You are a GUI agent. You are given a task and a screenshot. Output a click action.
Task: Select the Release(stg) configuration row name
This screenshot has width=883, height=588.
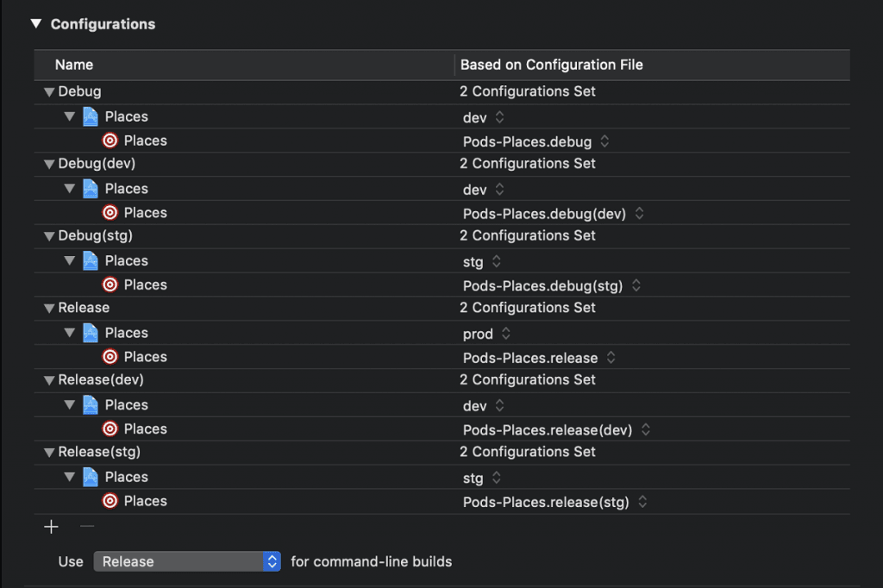99,452
